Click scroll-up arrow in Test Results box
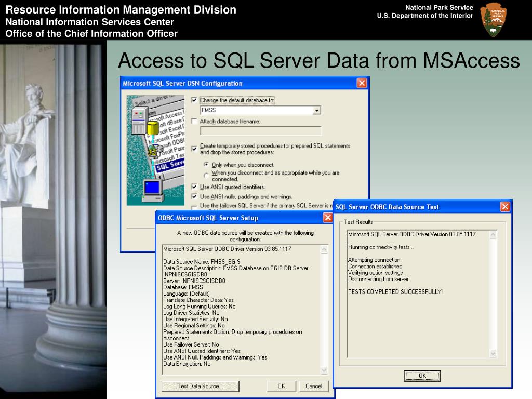Image resolution: width=532 pixels, height=399 pixels. coord(493,234)
